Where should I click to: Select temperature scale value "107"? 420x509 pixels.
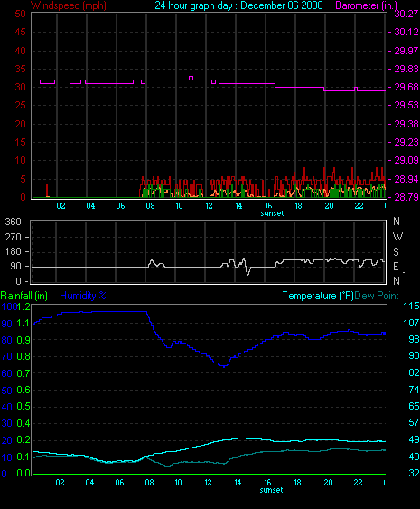click(x=411, y=323)
